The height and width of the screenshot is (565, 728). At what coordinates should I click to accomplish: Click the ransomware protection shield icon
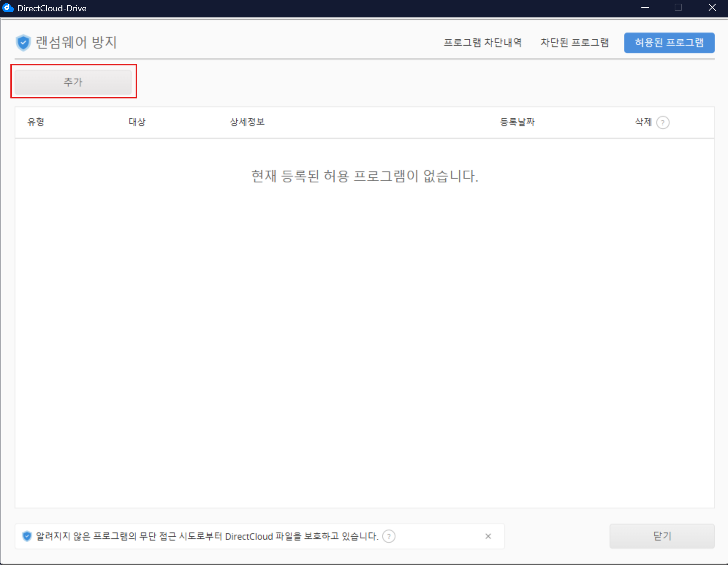click(x=23, y=43)
